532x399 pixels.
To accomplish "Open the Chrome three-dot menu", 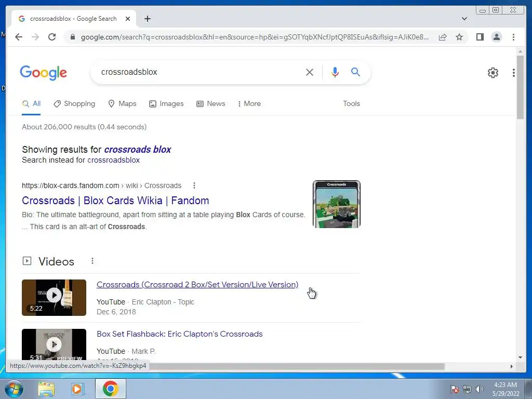I will tap(513, 37).
